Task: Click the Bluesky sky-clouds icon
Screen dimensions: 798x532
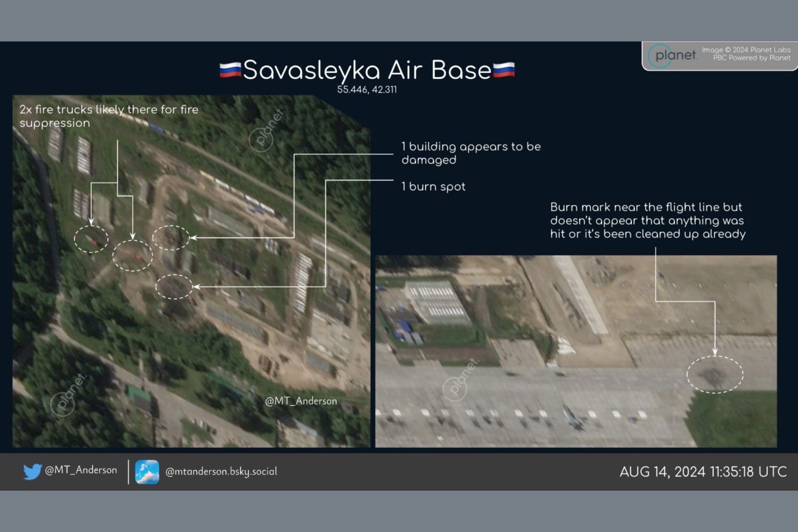Action: pyautogui.click(x=147, y=472)
